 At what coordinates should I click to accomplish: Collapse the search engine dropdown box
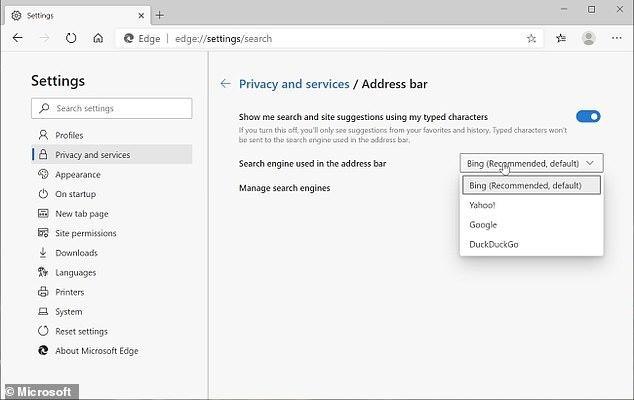(531, 163)
